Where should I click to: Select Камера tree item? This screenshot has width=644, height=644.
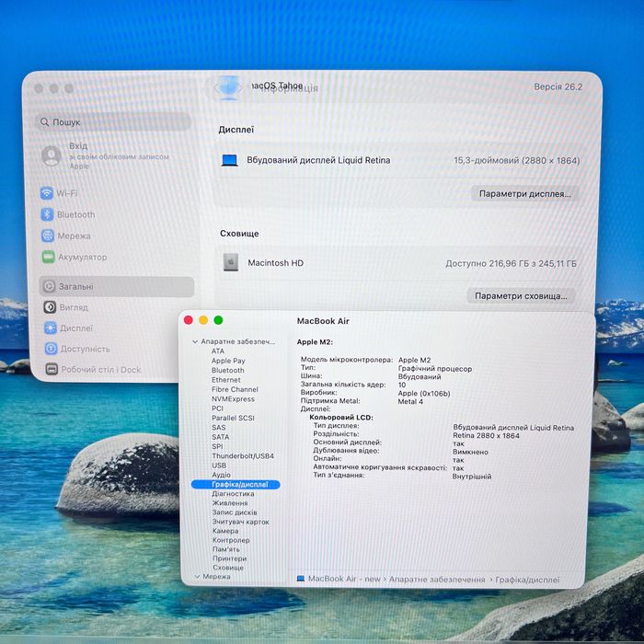click(x=225, y=531)
